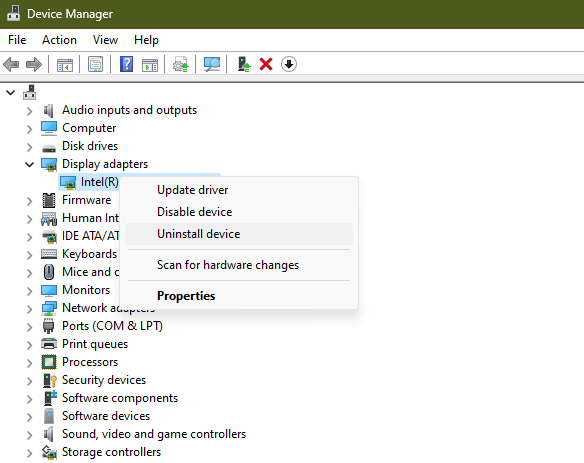Viewport: 584px width, 463px height.
Task: Select the Software devices tree item
Action: pyautogui.click(x=106, y=416)
